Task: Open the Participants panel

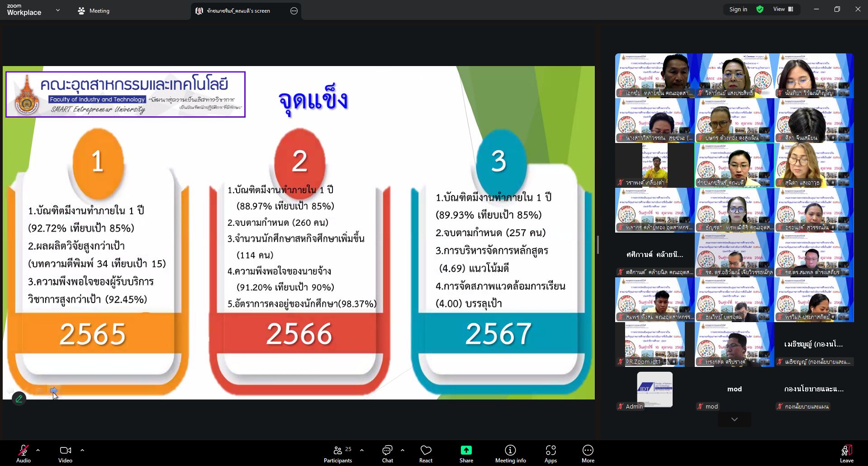Action: [338, 453]
